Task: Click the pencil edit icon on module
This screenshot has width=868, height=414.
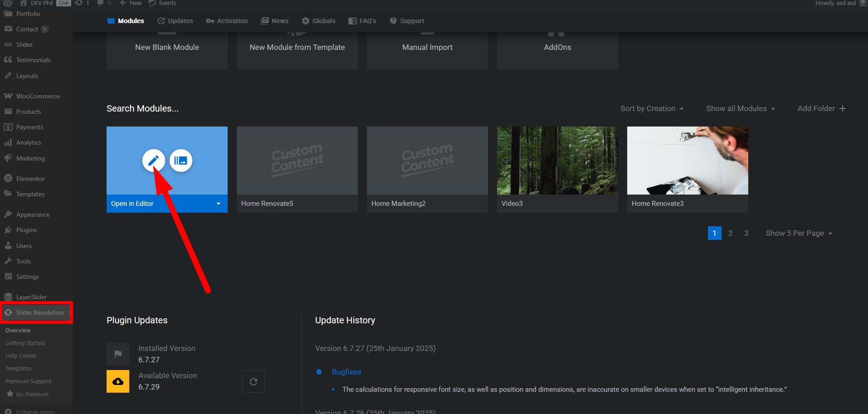Action: 153,161
